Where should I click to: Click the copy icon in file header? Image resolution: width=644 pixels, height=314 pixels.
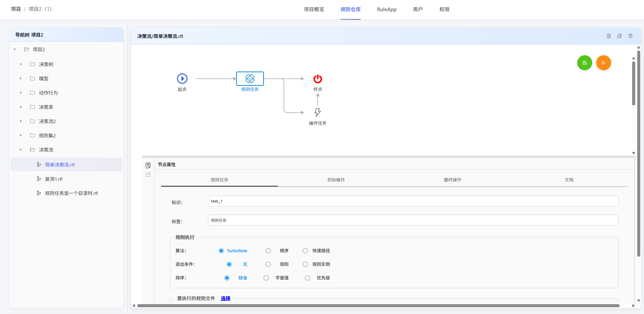point(620,36)
